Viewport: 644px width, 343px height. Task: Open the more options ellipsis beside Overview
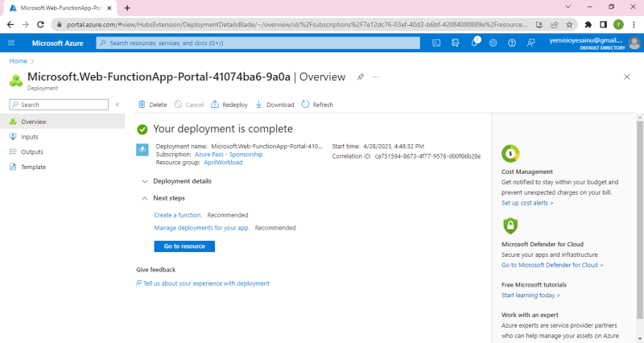[376, 76]
